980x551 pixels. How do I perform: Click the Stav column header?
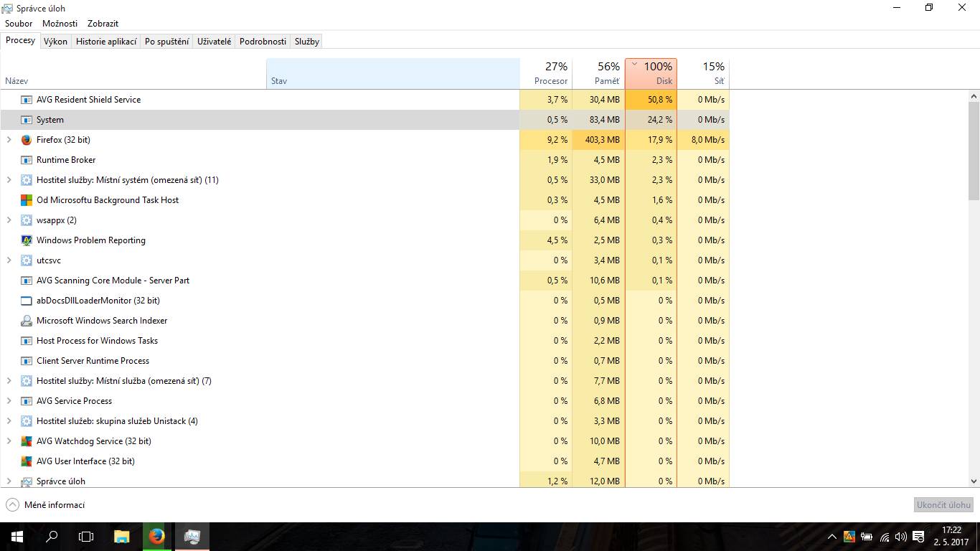(x=393, y=74)
